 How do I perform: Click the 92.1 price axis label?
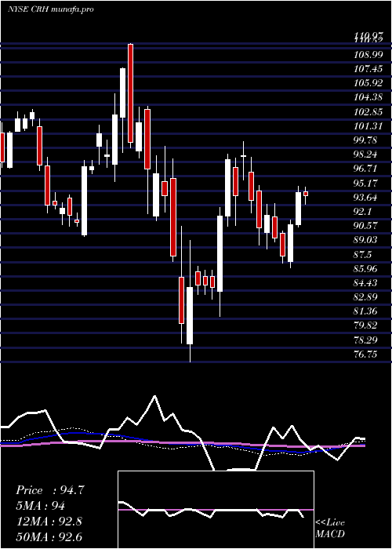362,212
